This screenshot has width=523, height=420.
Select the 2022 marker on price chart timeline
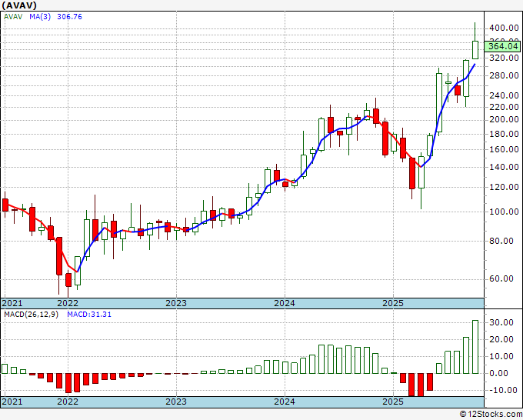coord(68,304)
